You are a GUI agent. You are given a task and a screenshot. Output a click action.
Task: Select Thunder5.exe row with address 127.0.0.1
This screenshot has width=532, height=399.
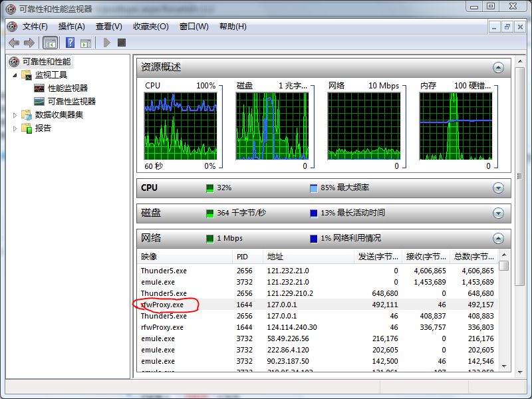318,316
